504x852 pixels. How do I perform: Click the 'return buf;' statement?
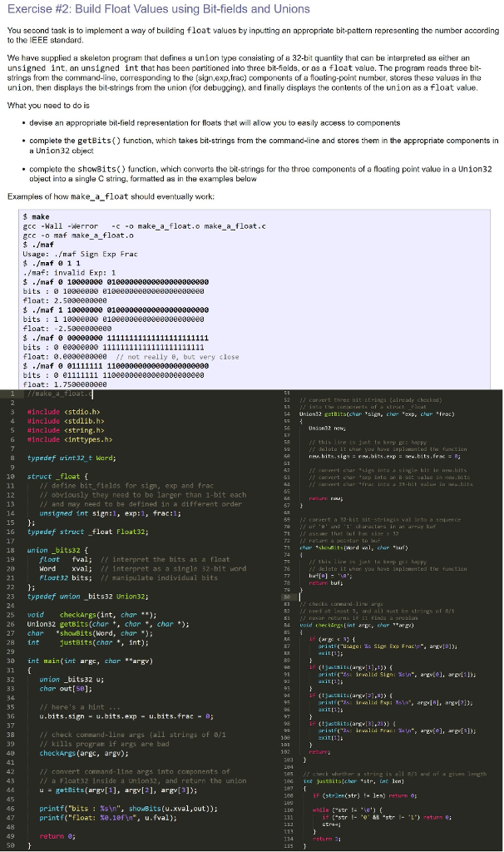pyautogui.click(x=326, y=583)
